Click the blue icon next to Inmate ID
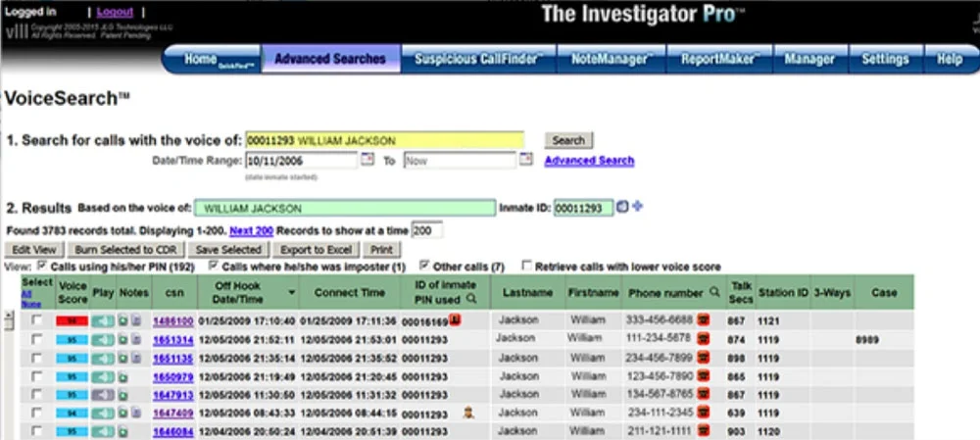Screen dimensions: 980x440 click(622, 207)
